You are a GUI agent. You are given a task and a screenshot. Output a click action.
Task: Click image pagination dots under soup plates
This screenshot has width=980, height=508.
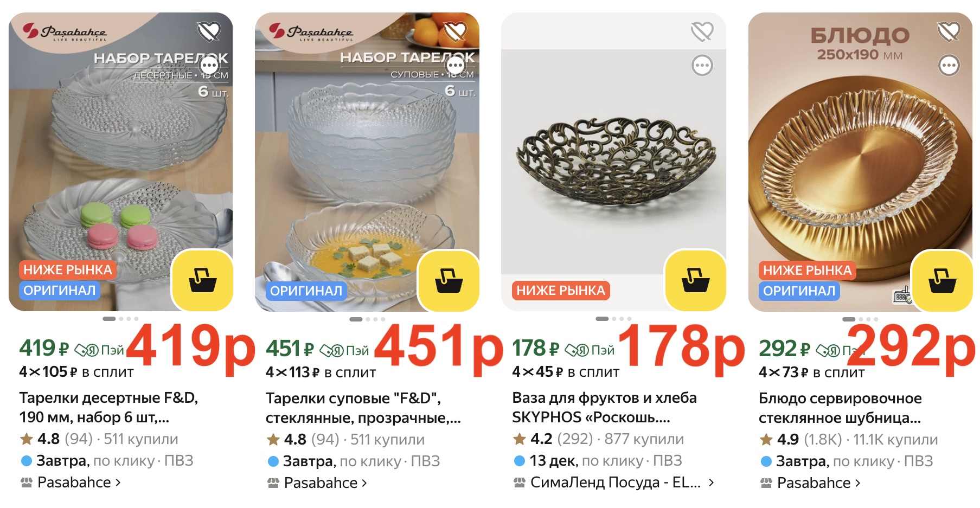point(367,319)
